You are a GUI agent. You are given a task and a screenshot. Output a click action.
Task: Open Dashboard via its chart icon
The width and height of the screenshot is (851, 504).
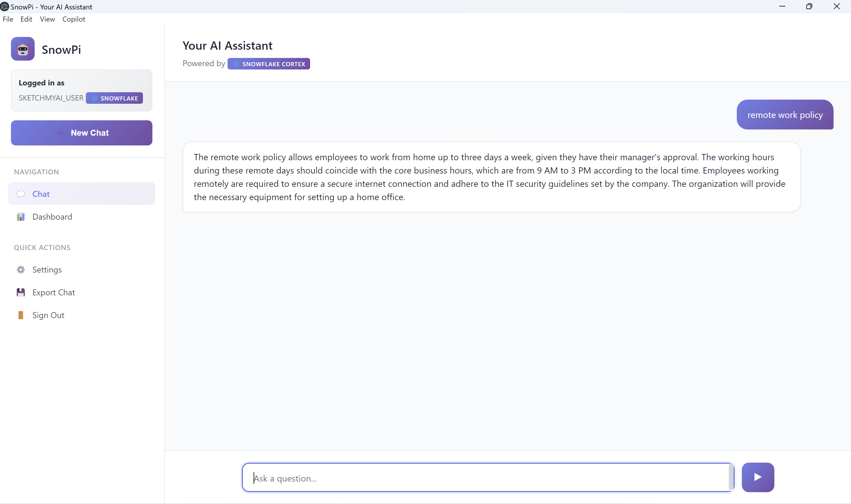[20, 217]
